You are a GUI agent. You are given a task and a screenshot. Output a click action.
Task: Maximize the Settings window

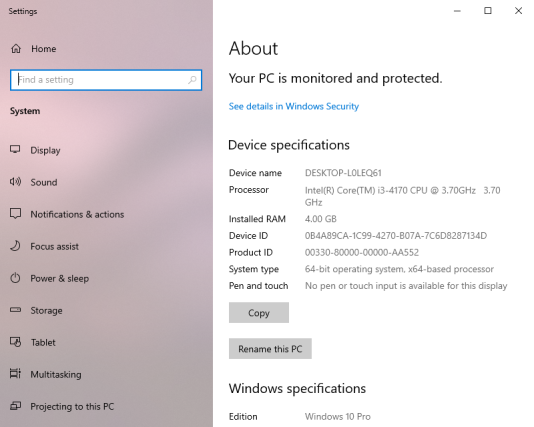click(488, 11)
